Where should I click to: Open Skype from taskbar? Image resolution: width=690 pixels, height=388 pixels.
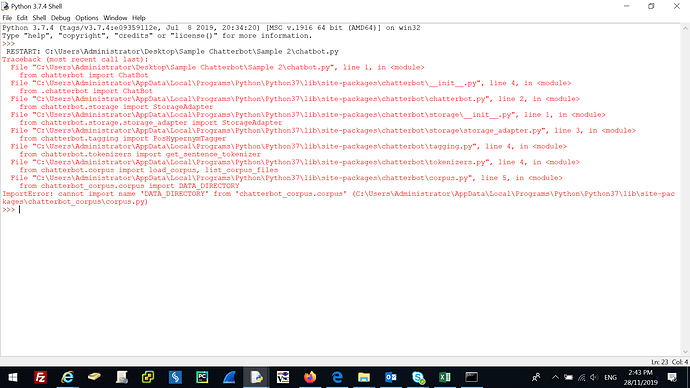coord(418,377)
